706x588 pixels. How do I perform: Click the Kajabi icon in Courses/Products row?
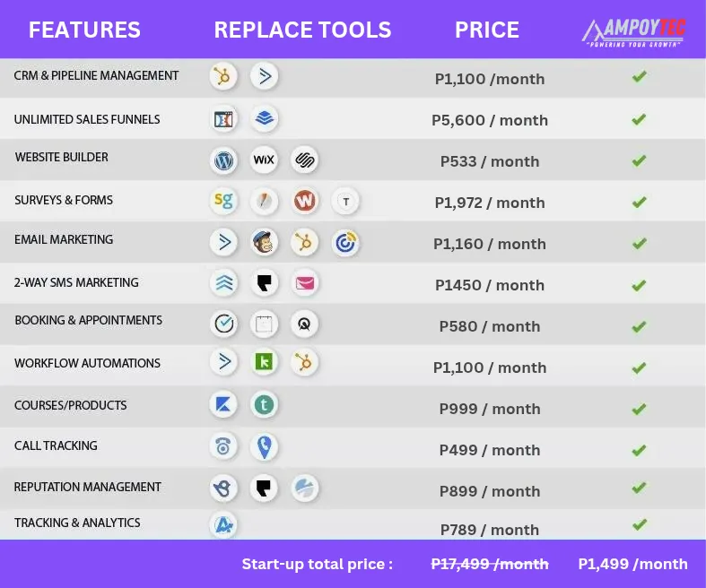pyautogui.click(x=223, y=404)
